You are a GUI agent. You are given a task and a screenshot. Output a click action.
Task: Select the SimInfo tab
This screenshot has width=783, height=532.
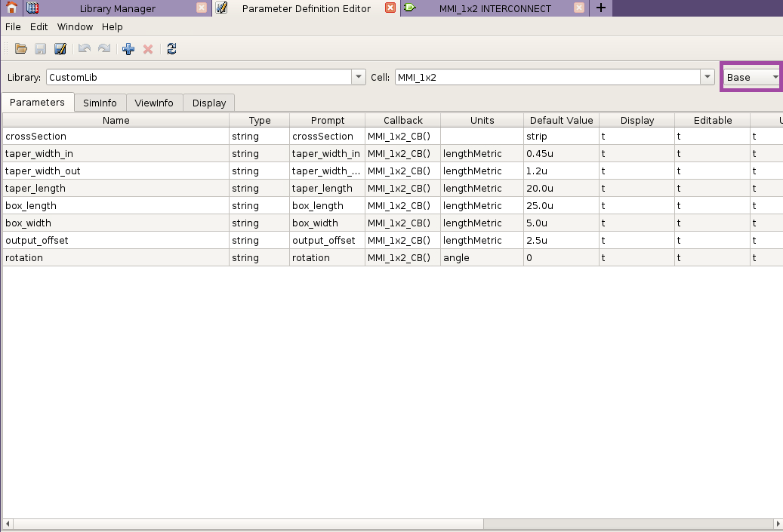(100, 103)
